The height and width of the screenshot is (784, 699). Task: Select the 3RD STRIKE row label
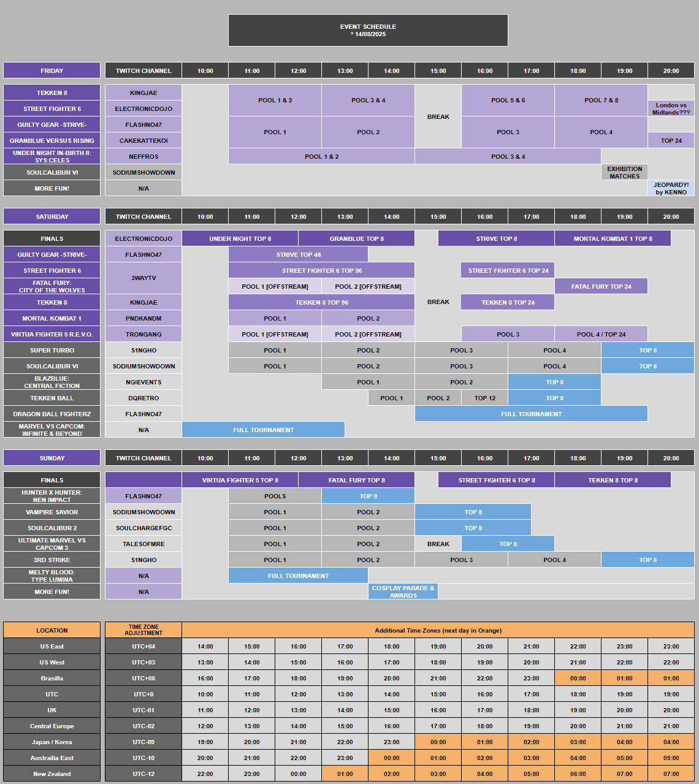click(52, 560)
